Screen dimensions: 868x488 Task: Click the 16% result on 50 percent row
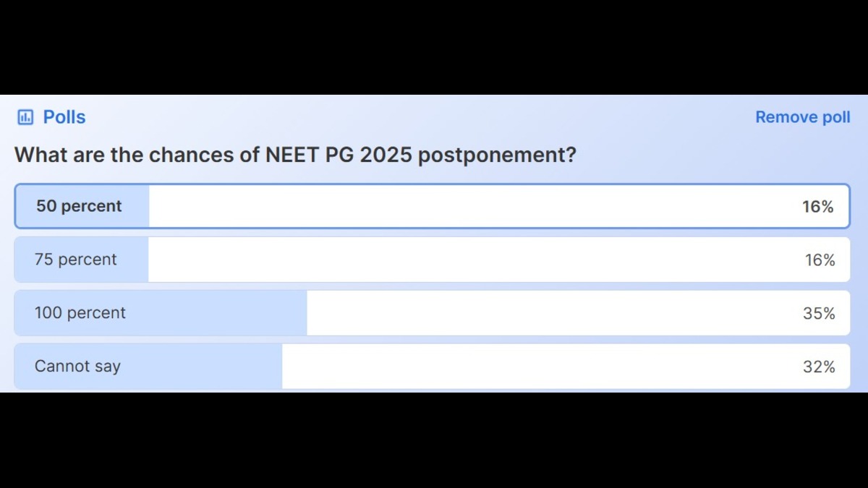coord(817,207)
